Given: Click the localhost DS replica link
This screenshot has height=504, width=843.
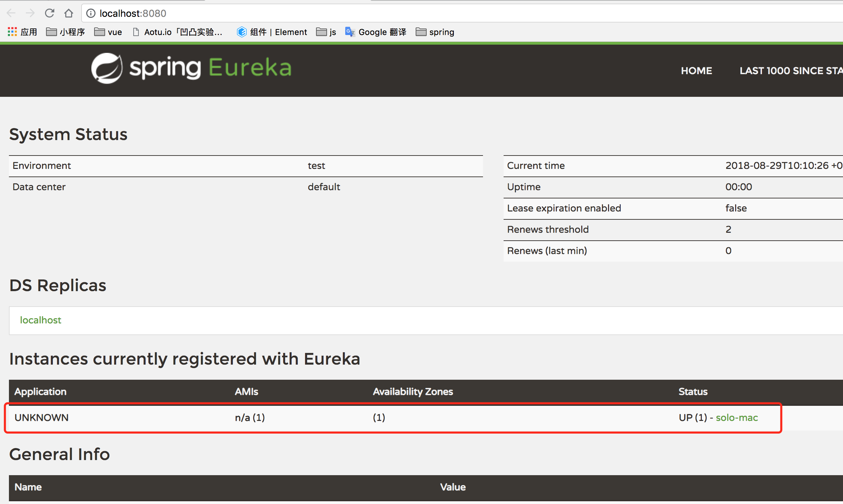Looking at the screenshot, I should (41, 320).
